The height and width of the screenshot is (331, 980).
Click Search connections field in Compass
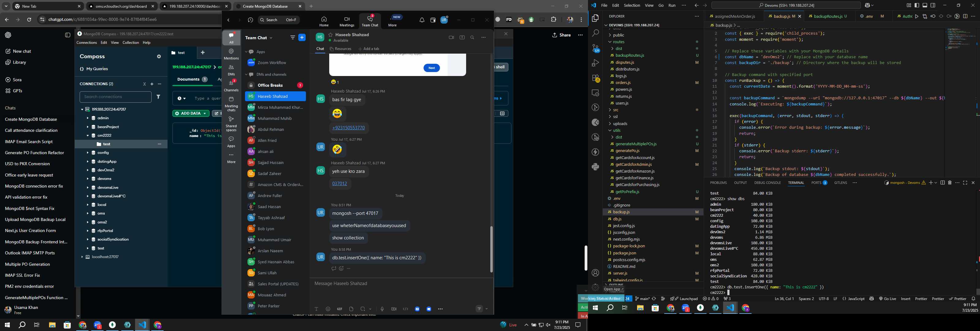coord(115,97)
